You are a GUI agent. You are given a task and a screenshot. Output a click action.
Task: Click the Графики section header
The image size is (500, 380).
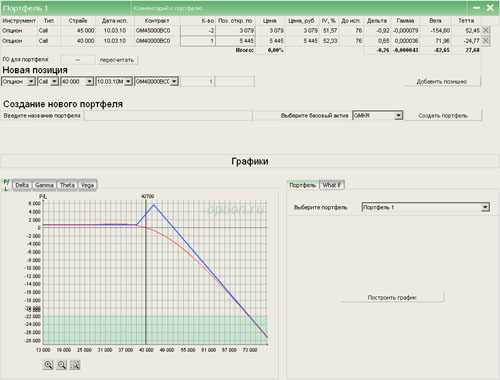[250, 161]
